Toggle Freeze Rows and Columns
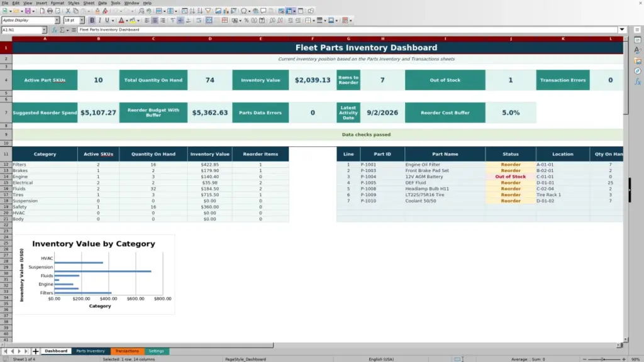644x362 pixels. click(289, 11)
